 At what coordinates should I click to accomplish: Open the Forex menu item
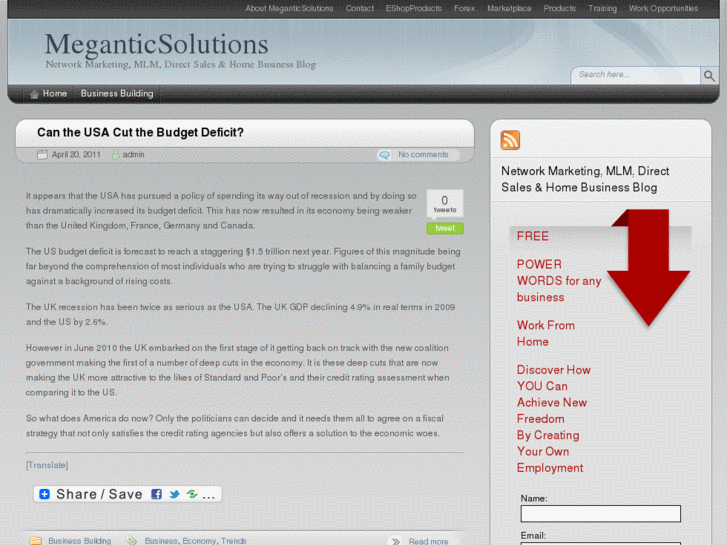click(x=464, y=8)
